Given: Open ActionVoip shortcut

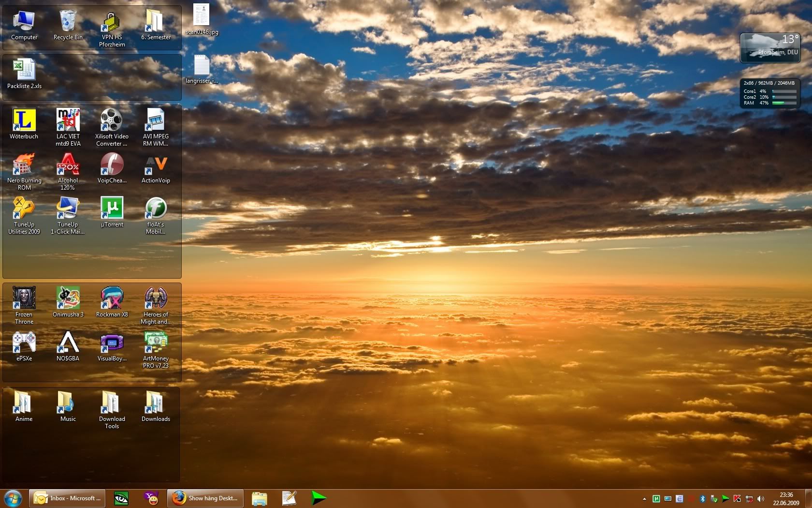Looking at the screenshot, I should point(156,168).
